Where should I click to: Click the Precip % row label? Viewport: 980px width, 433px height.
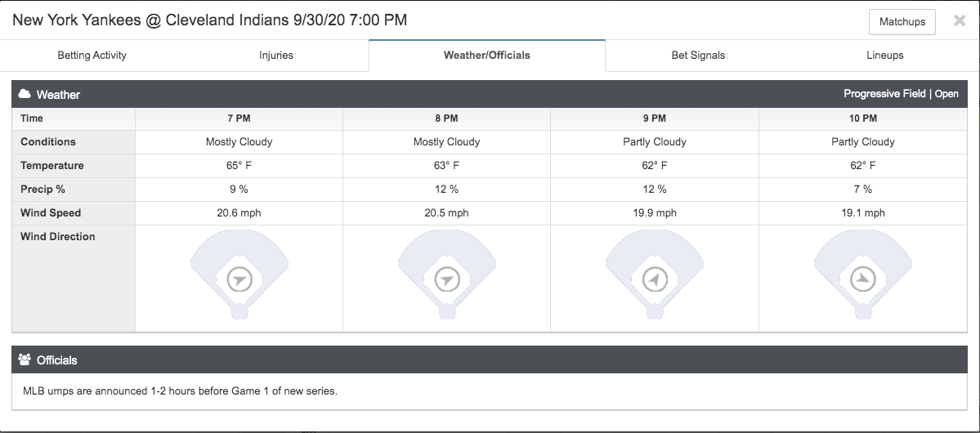click(43, 190)
